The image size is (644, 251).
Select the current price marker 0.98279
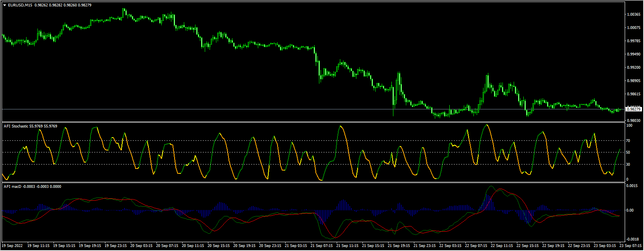634,109
